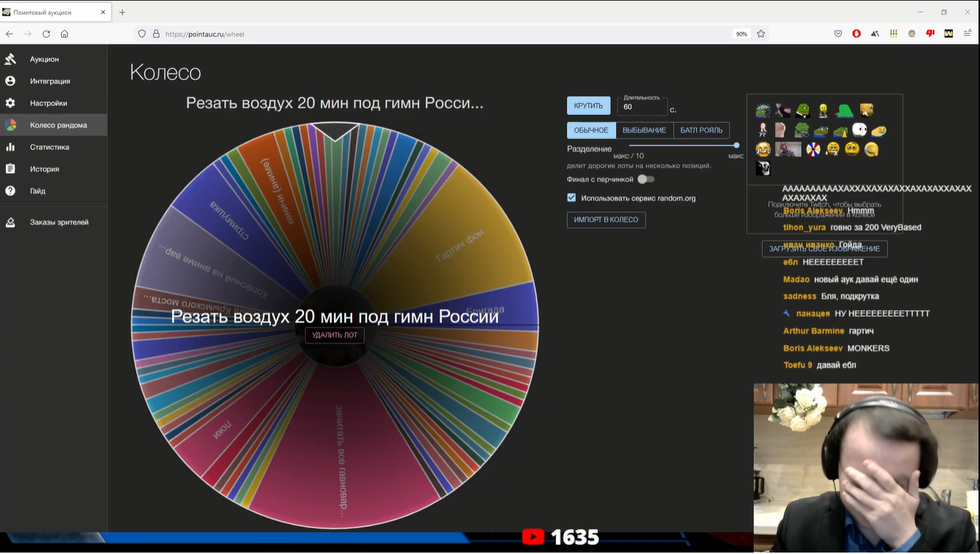
Task: Go to Настройки settings page
Action: [x=49, y=103]
